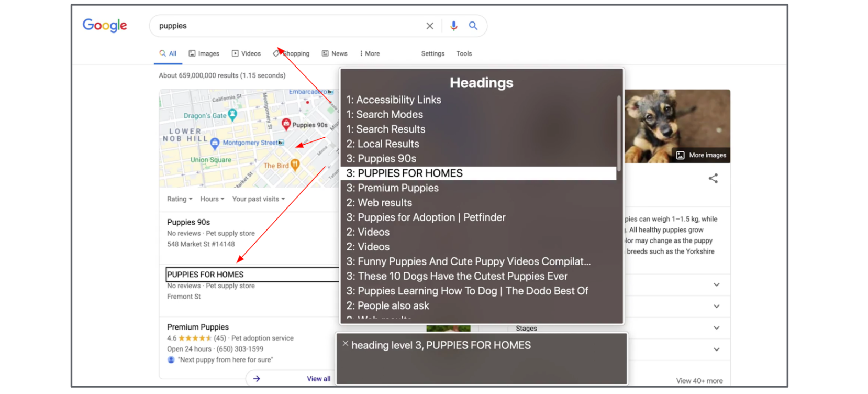Close the VoiceOver caption panel

[346, 344]
